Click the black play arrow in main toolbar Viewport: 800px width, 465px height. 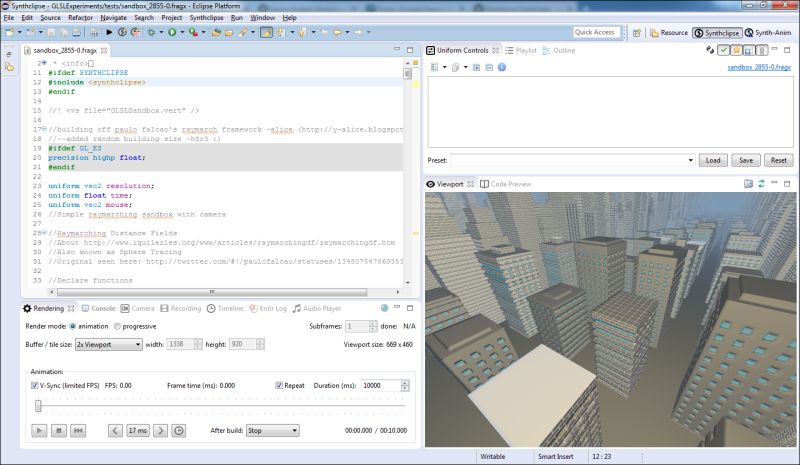coord(109,32)
